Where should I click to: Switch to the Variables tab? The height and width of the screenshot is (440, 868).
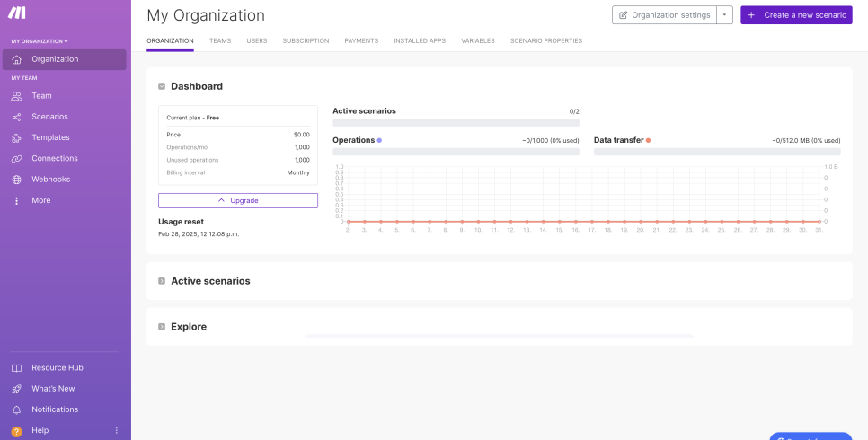pyautogui.click(x=478, y=41)
